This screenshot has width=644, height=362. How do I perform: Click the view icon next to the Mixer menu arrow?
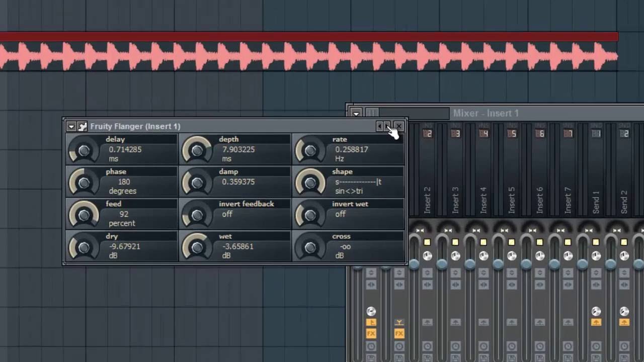(x=371, y=113)
